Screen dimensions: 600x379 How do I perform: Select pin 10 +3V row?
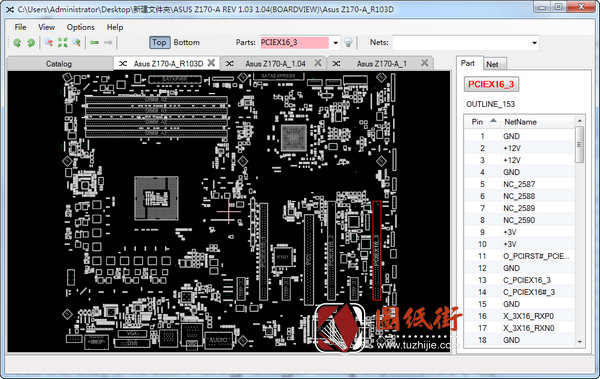point(520,244)
